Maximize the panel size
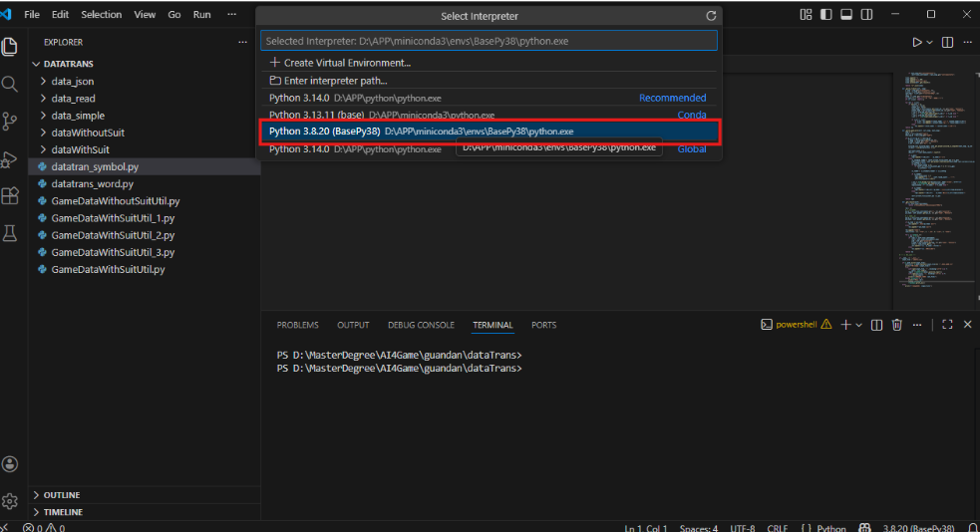Viewport: 980px width, 532px height. 947,325
